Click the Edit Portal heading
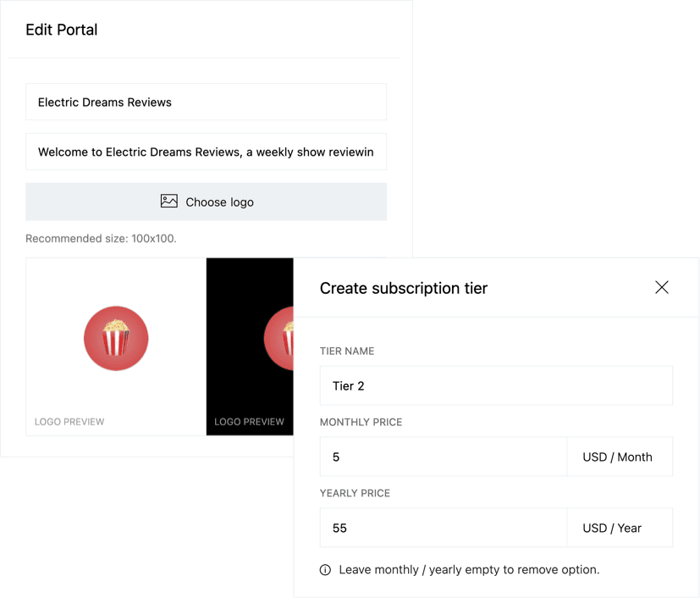Image resolution: width=700 pixels, height=598 pixels. coord(60,29)
